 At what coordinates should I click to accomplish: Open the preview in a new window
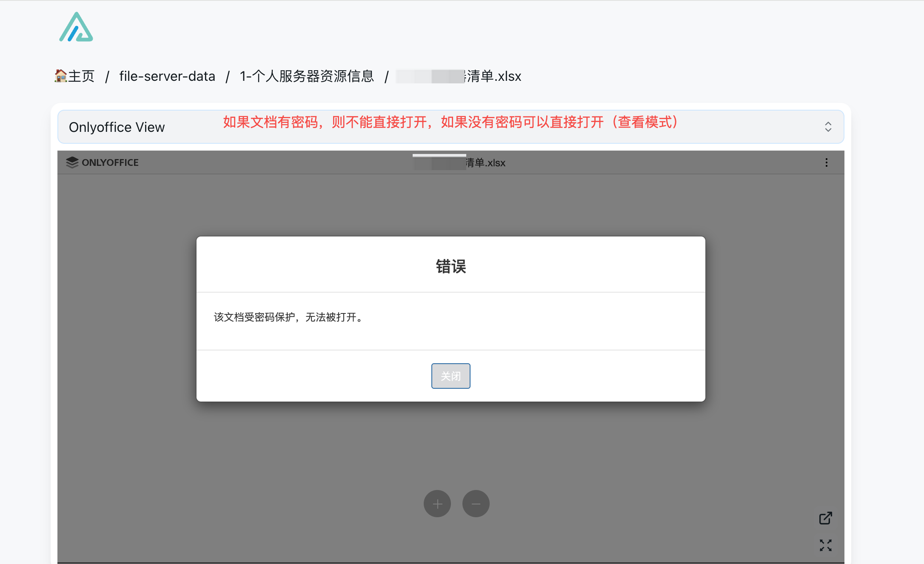(825, 518)
